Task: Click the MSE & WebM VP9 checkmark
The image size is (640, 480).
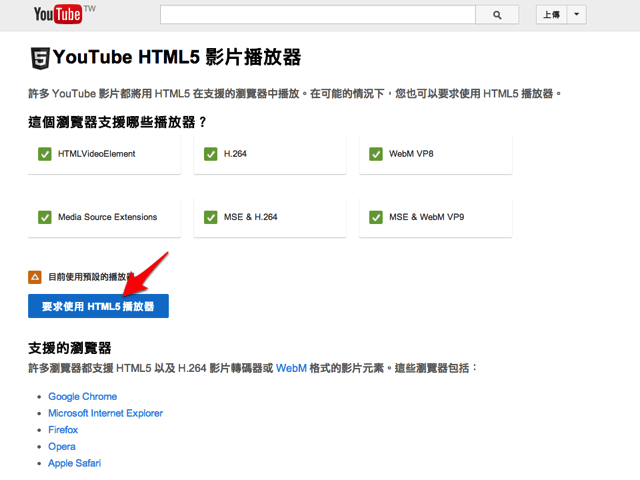Action: pyautogui.click(x=376, y=217)
